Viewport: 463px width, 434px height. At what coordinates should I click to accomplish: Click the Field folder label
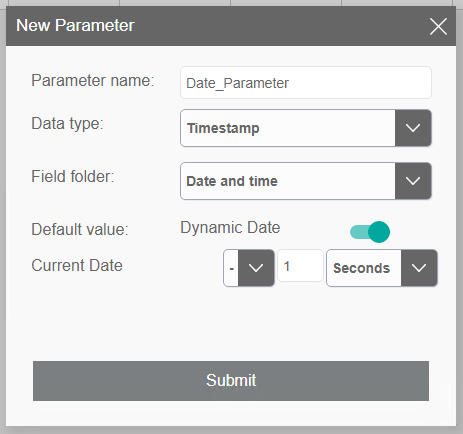pyautogui.click(x=73, y=176)
